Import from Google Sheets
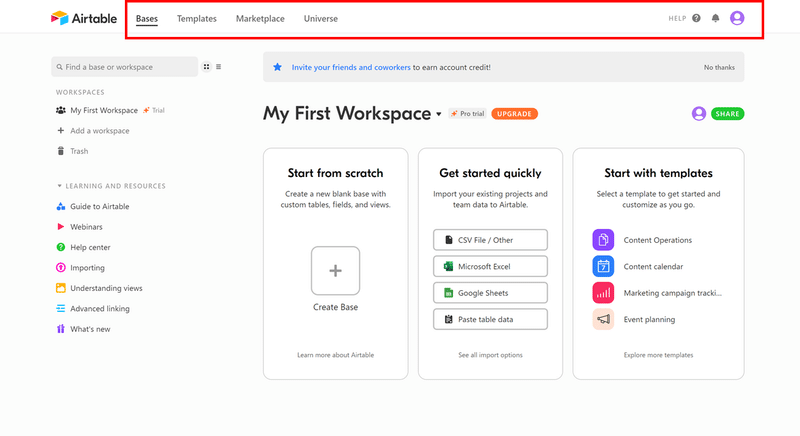 pos(490,293)
